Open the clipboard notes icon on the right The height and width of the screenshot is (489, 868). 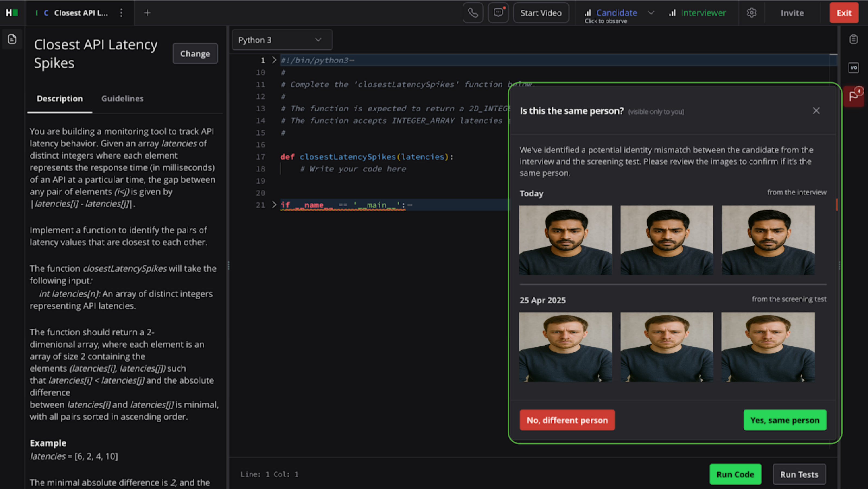click(x=854, y=39)
